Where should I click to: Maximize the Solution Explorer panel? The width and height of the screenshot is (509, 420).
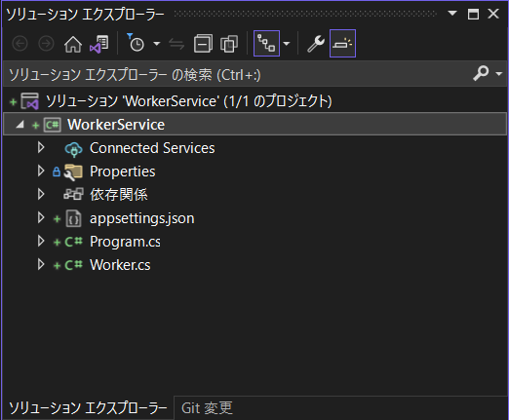tap(473, 14)
